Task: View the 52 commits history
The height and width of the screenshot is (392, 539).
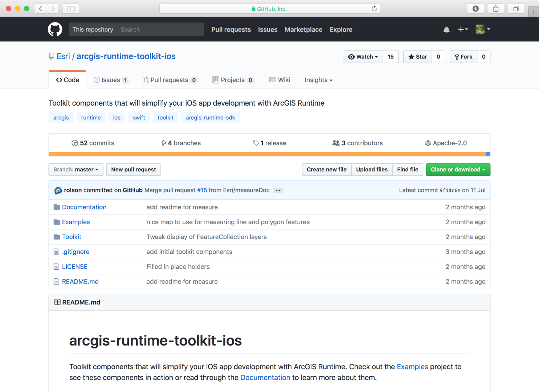Action: point(93,143)
